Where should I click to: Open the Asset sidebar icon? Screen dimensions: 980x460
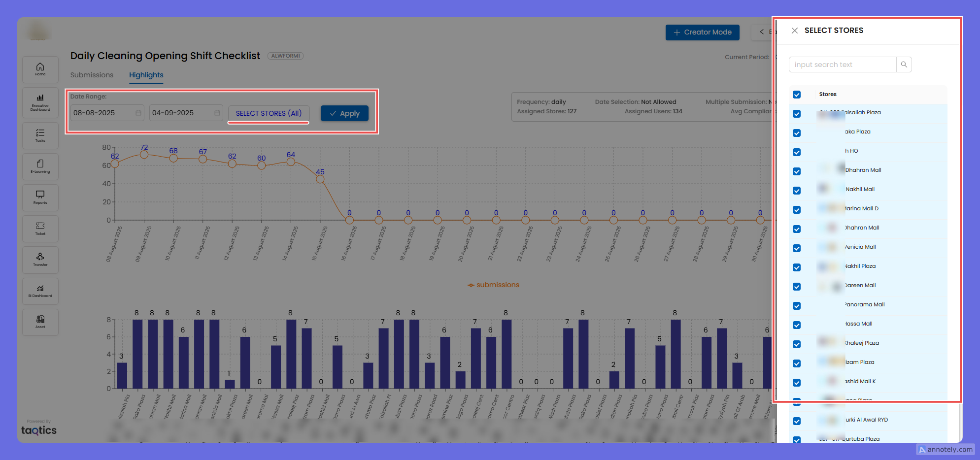coord(40,322)
